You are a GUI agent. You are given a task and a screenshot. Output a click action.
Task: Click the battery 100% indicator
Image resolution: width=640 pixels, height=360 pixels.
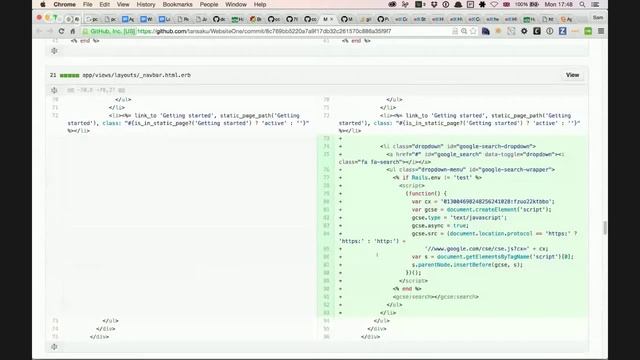(x=527, y=4)
